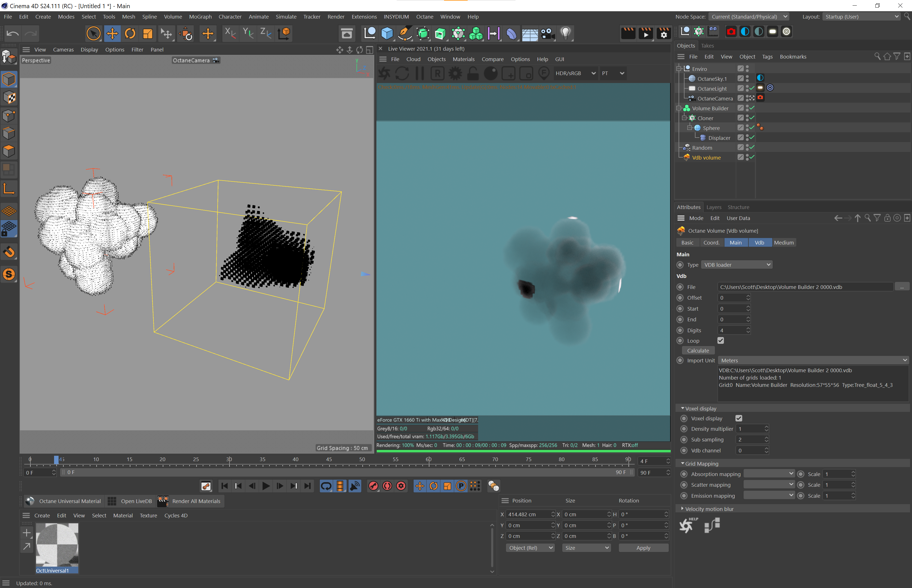Click the Undo arrow icon
The width and height of the screenshot is (912, 588).
tap(12, 33)
